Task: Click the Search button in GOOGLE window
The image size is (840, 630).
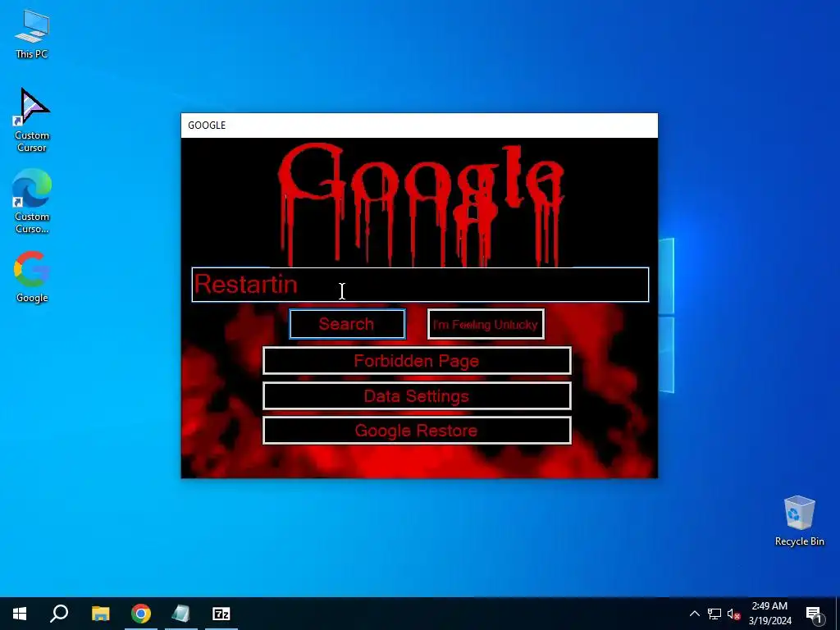Action: (x=347, y=324)
